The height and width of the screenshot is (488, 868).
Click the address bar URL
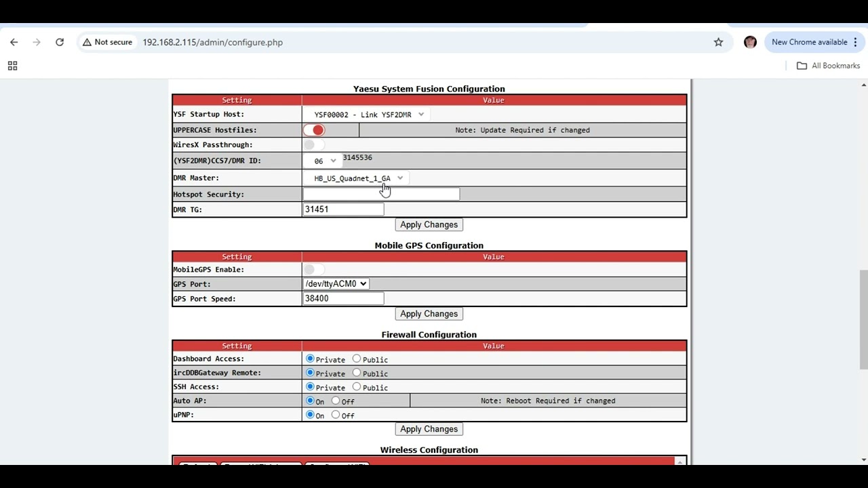[212, 42]
